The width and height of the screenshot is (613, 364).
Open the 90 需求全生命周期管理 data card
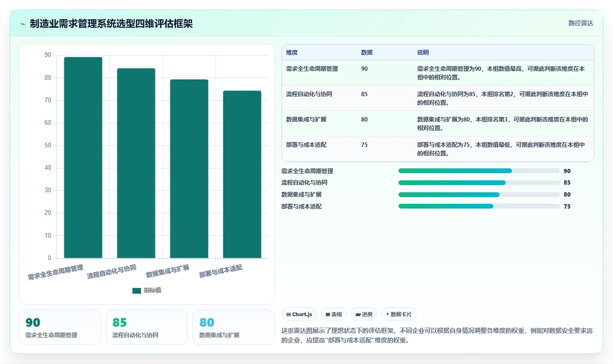tap(60, 327)
